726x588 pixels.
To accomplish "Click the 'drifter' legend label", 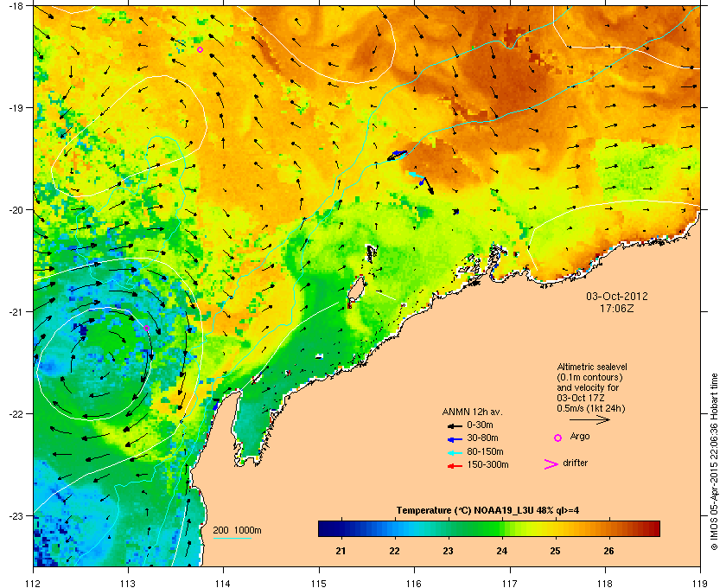I will click(575, 463).
